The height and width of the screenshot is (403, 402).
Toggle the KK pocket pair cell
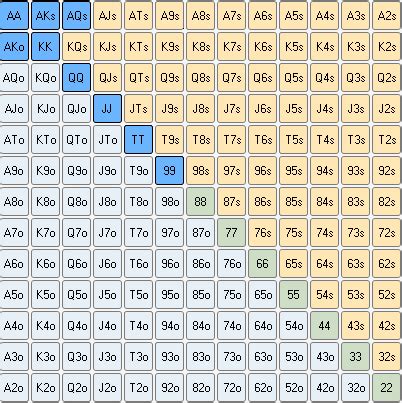click(x=45, y=46)
